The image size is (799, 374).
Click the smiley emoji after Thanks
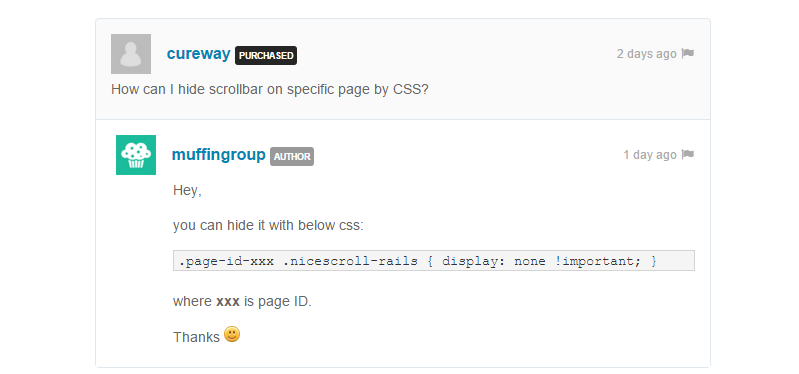(232, 334)
